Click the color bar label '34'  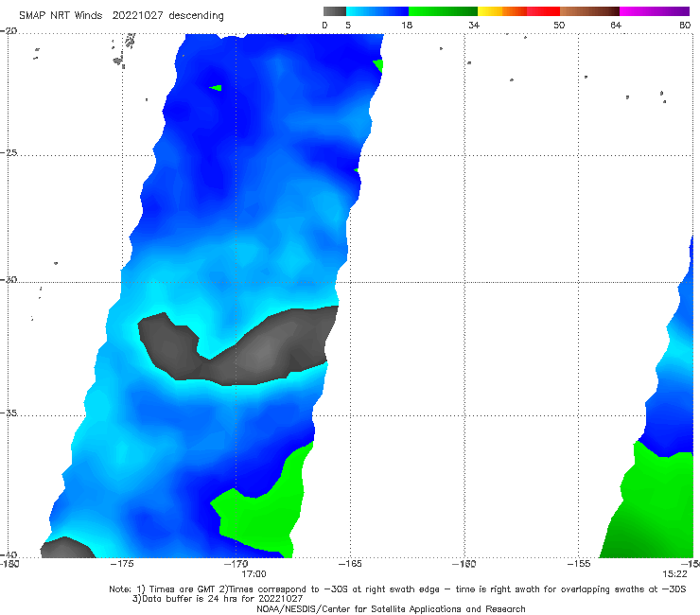click(x=474, y=25)
